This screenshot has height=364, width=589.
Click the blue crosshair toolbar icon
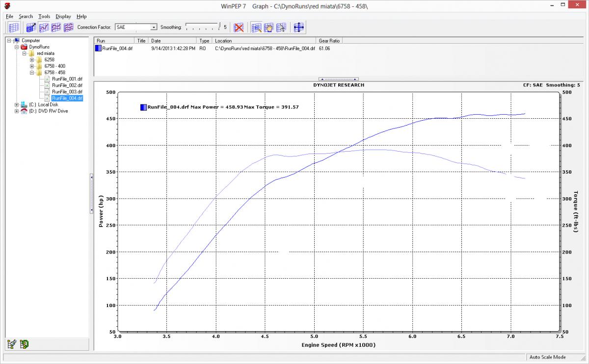298,27
